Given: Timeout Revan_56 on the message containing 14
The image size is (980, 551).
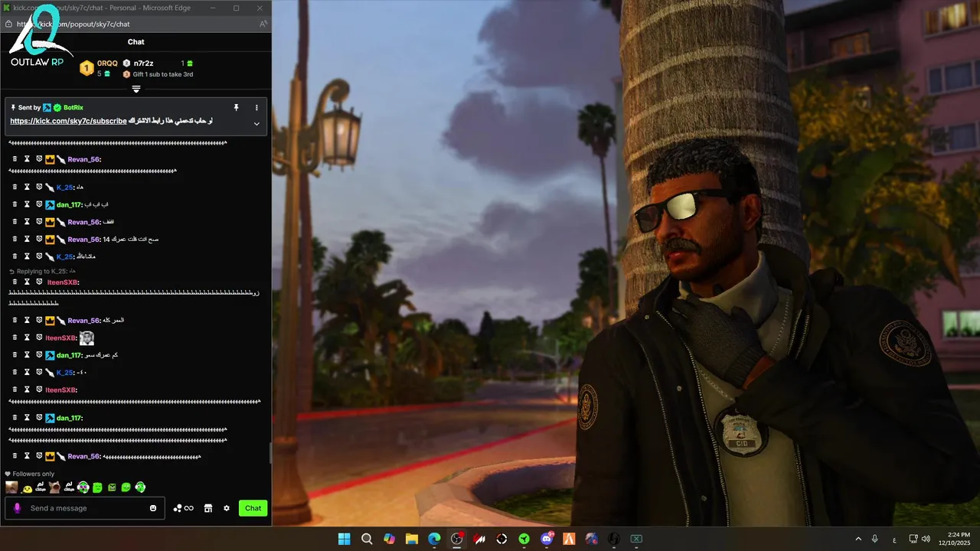Looking at the screenshot, I should tap(27, 239).
